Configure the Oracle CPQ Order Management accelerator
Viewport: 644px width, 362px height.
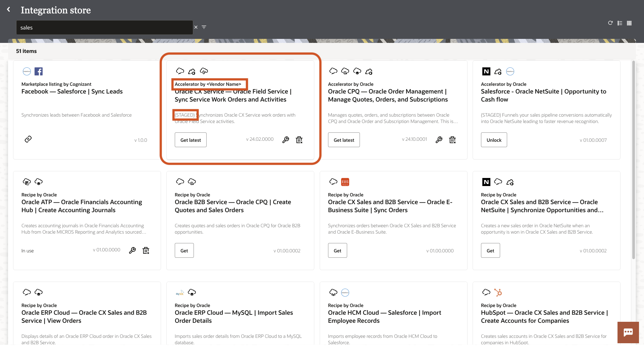[x=439, y=140]
